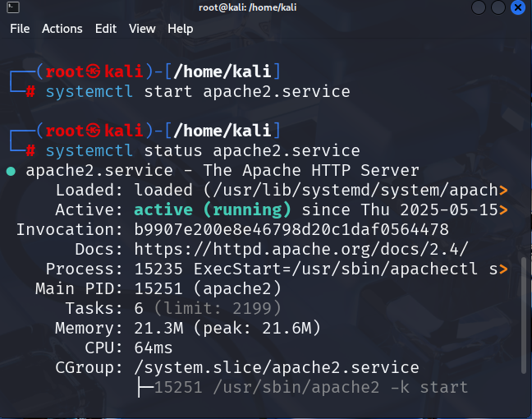Click the 'active (running)' status text
The width and height of the screenshot is (532, 419).
pyautogui.click(x=213, y=209)
